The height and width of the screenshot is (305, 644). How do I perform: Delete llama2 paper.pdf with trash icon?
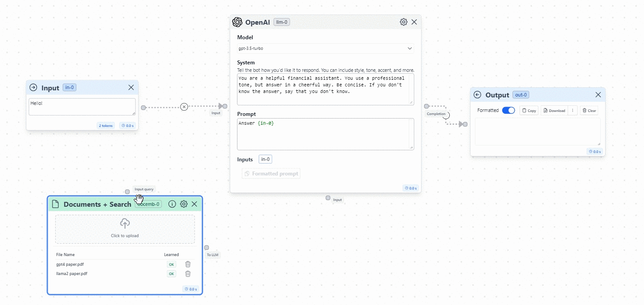point(188,274)
